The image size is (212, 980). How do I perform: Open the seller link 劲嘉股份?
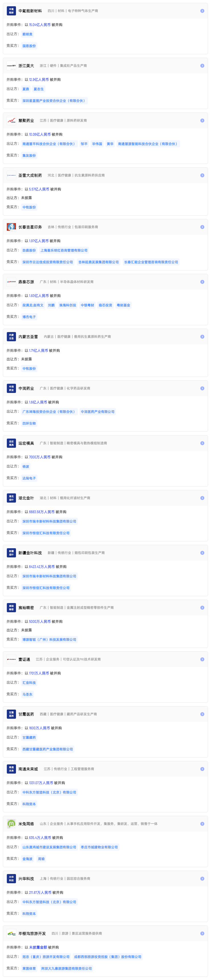(x=29, y=250)
